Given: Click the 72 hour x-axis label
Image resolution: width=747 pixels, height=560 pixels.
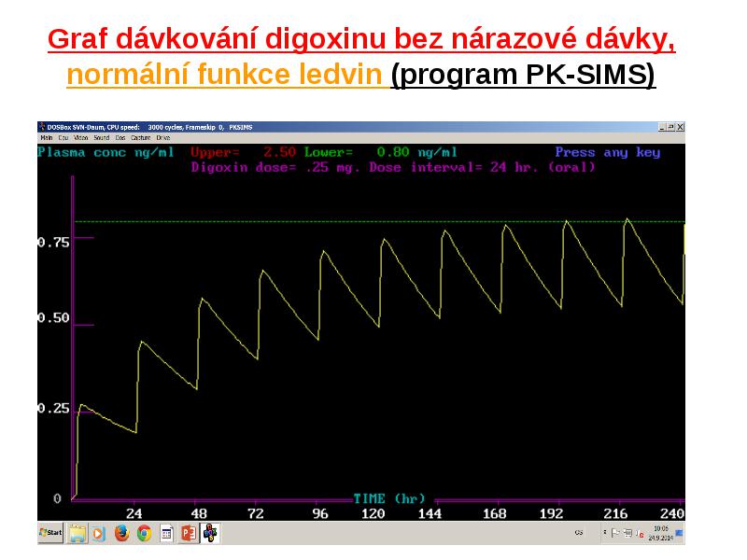Looking at the screenshot, I should pyautogui.click(x=256, y=513).
